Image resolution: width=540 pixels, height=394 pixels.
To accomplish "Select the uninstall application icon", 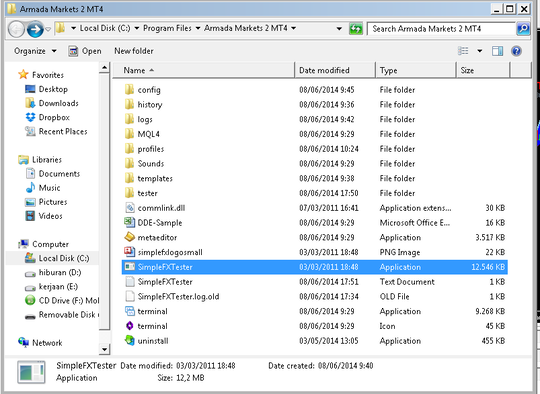I will point(129,341).
